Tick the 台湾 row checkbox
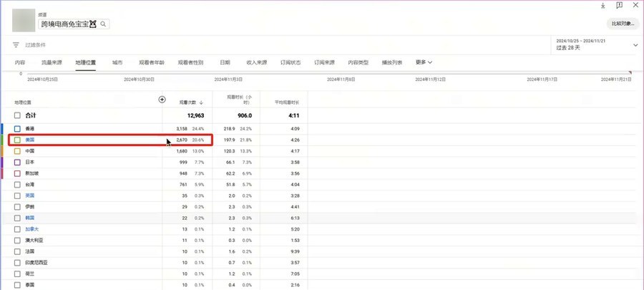The width and height of the screenshot is (644, 290). click(17, 185)
